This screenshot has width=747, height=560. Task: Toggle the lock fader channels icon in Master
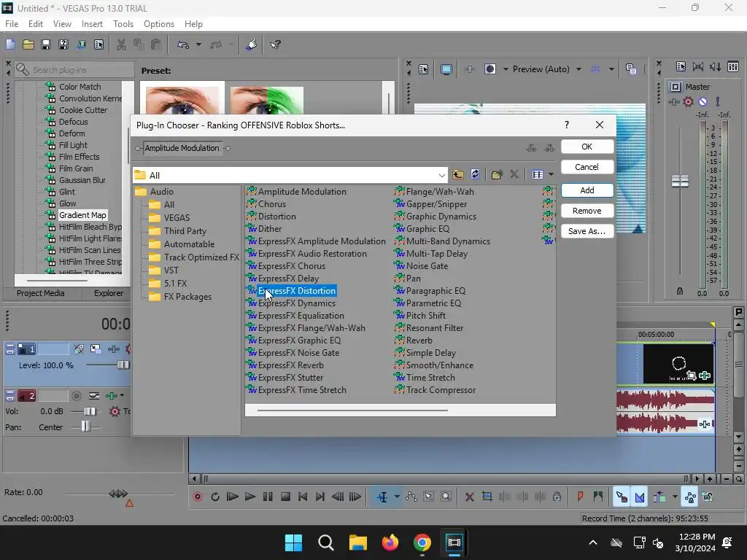(x=680, y=291)
